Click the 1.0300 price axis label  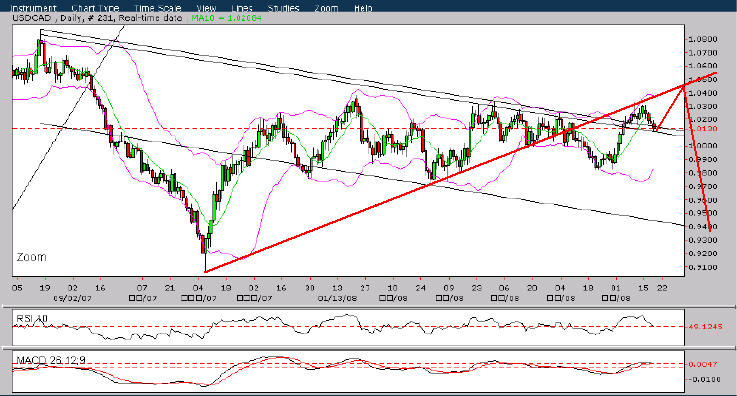point(703,107)
